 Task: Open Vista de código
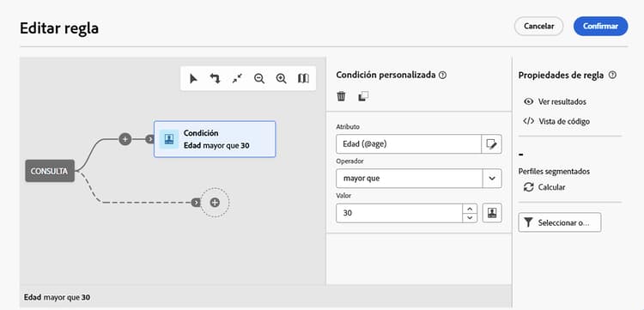coord(556,122)
